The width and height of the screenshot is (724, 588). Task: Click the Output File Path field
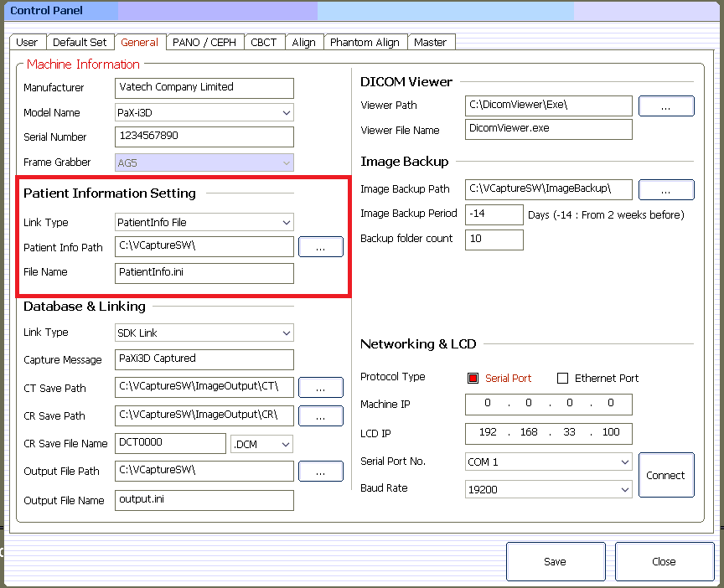click(204, 472)
